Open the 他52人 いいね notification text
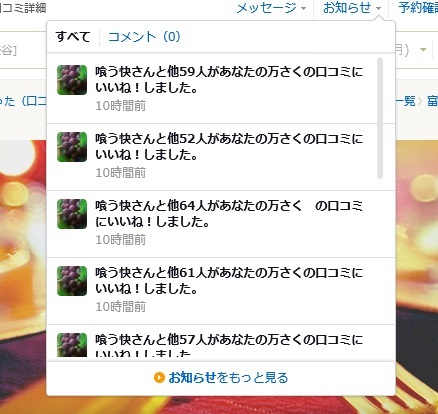 pyautogui.click(x=229, y=147)
